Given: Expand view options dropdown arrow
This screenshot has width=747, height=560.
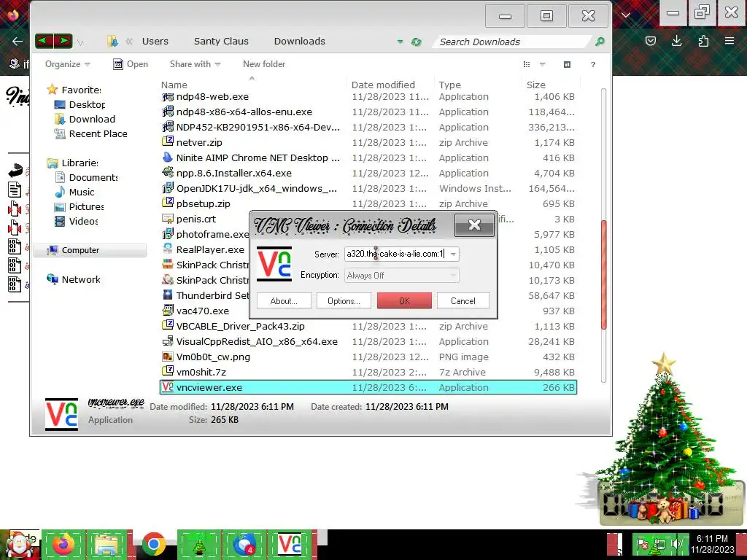Looking at the screenshot, I should pos(542,64).
